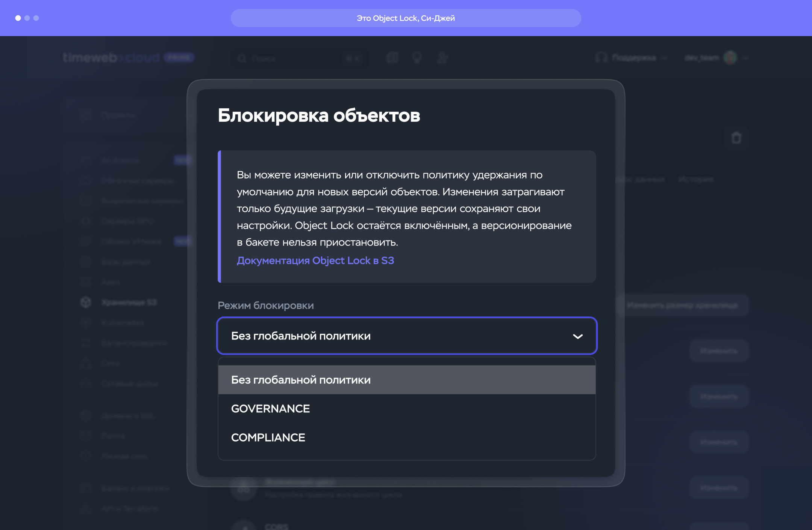Collapse the dropdown using its chevron arrow
Viewport: 812px width, 530px height.
[x=577, y=336]
